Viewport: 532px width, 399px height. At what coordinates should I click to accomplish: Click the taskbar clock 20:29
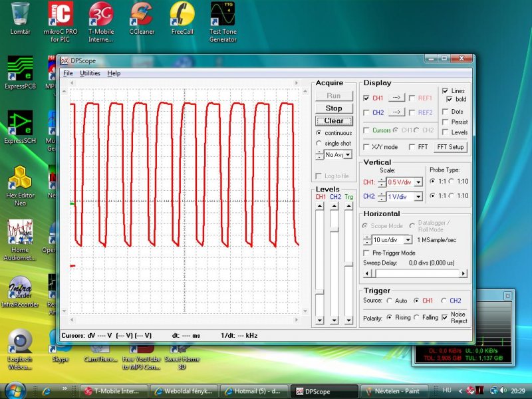(518, 391)
